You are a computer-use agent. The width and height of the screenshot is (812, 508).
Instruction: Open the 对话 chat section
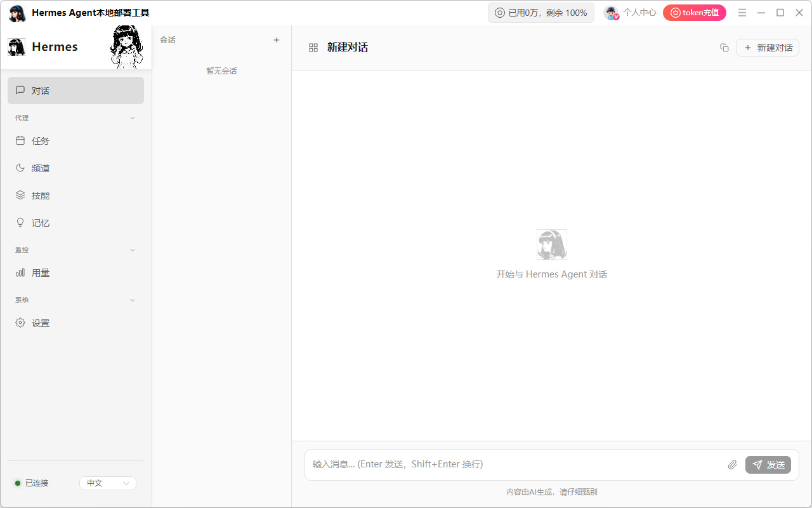click(x=75, y=91)
